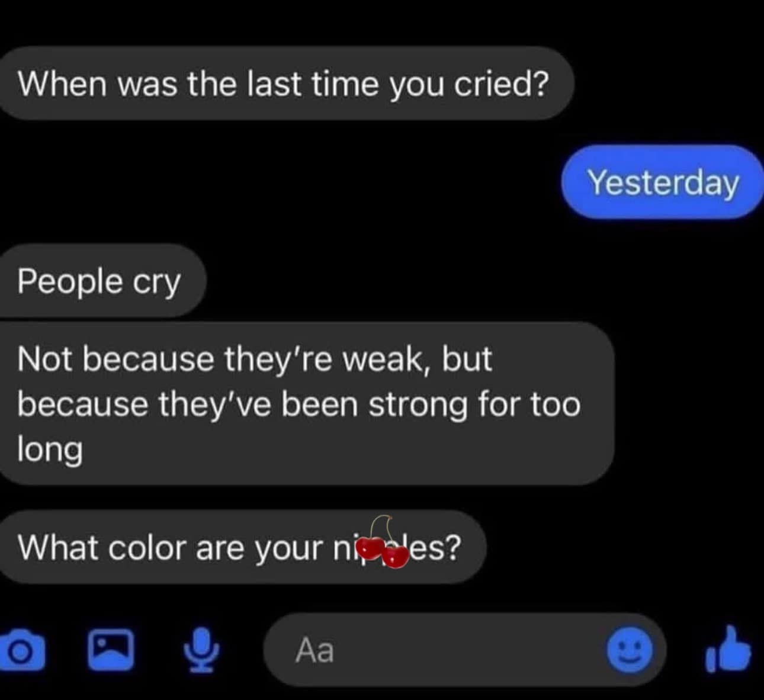
Task: Click the word 'cried?' in the first message
Action: pyautogui.click(x=502, y=84)
